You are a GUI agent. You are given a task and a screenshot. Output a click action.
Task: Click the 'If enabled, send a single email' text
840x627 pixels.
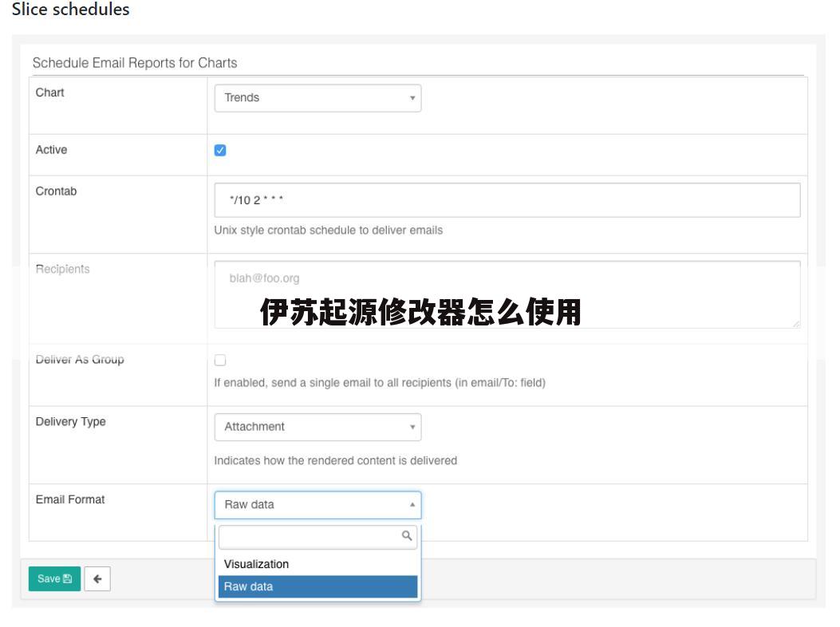point(380,383)
